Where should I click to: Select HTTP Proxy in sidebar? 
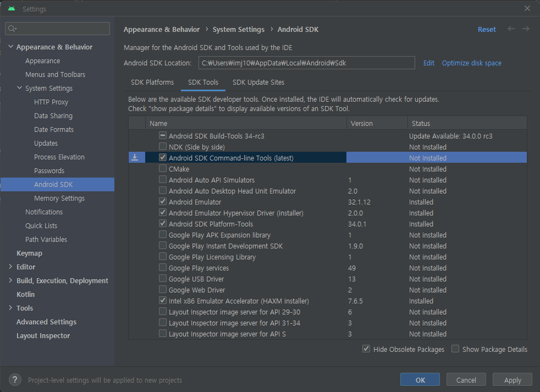coord(51,102)
